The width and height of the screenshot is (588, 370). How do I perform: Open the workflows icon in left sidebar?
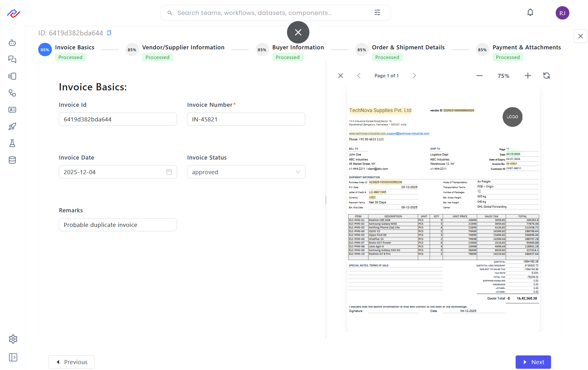12,76
